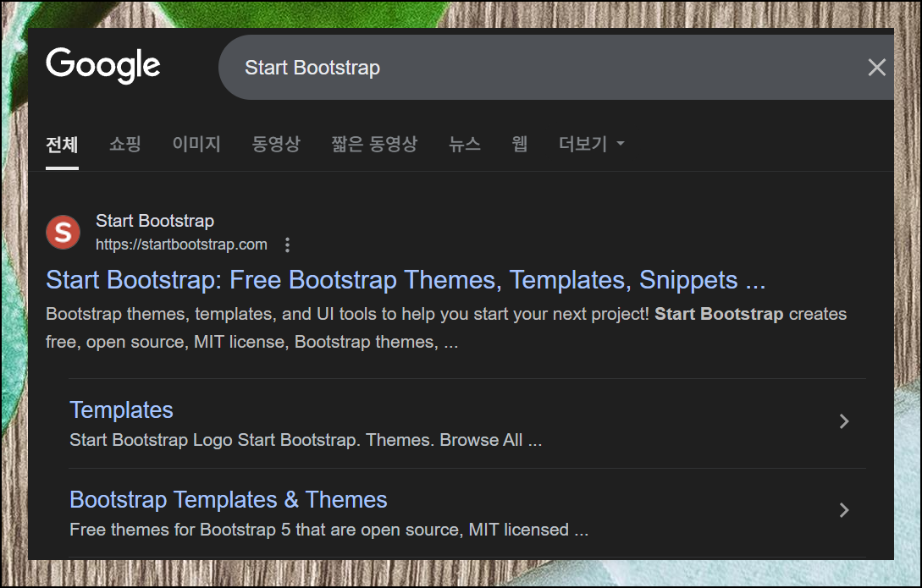922x588 pixels.
Task: Clear the search box with the X icon
Action: 877,68
